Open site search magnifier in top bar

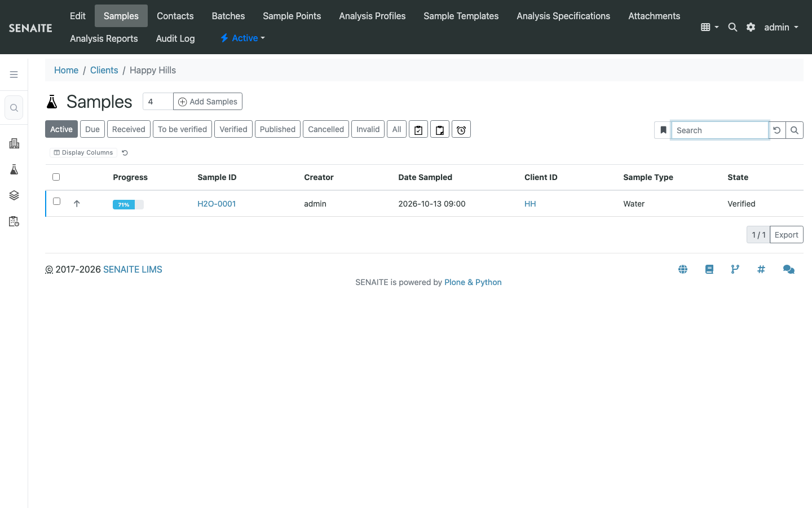pos(732,27)
